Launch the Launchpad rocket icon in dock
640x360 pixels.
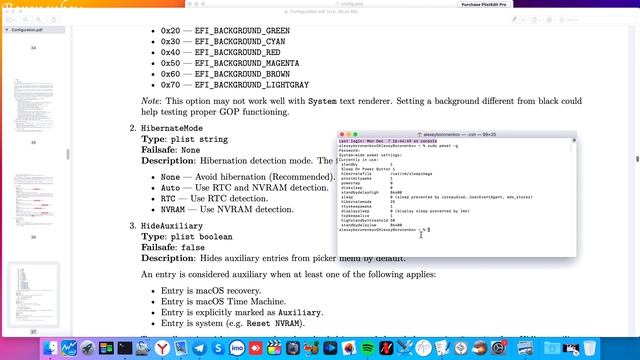(x=87, y=348)
